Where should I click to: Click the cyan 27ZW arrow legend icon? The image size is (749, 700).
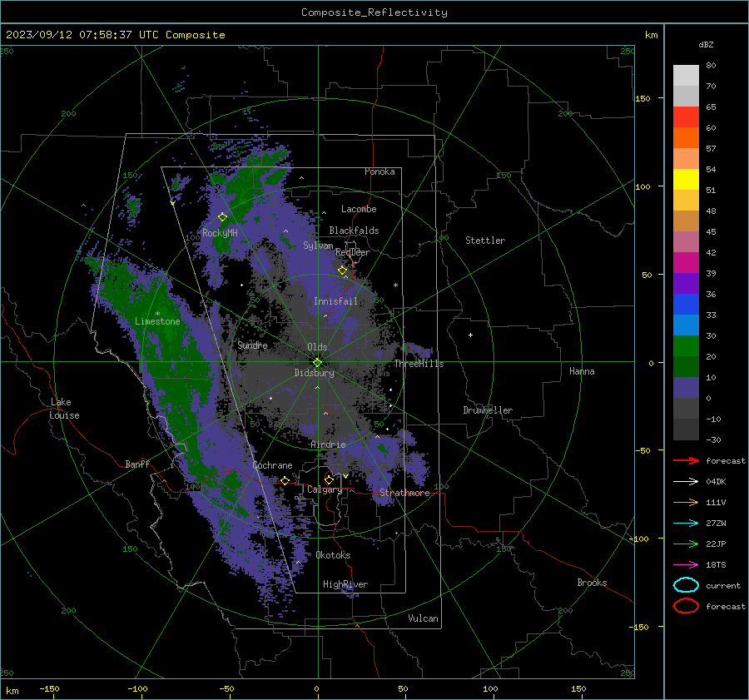tap(686, 524)
